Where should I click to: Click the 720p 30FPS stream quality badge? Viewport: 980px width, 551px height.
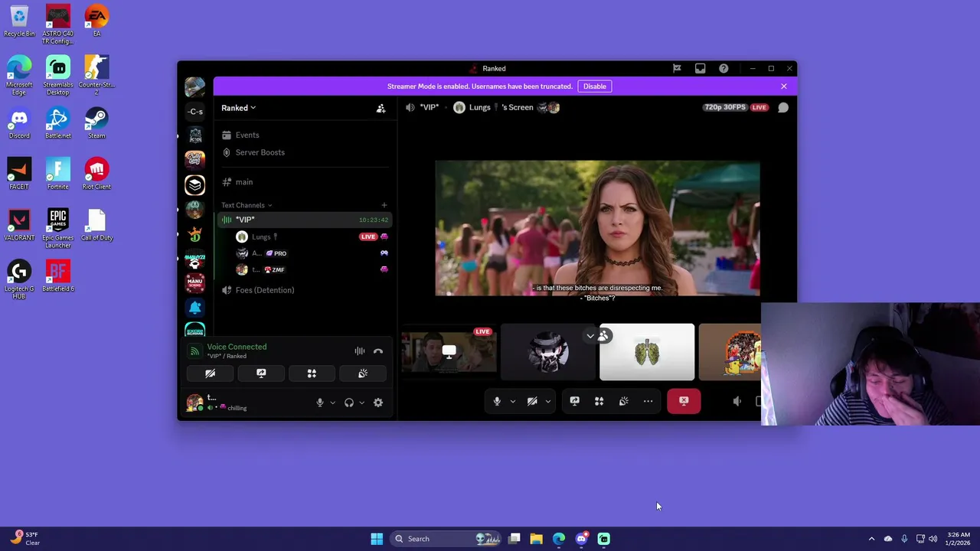pos(724,107)
